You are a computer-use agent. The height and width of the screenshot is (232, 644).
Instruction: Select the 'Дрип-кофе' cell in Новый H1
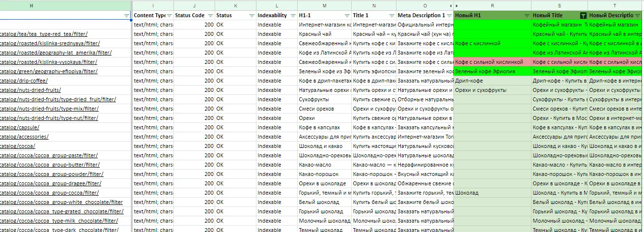tap(492, 81)
